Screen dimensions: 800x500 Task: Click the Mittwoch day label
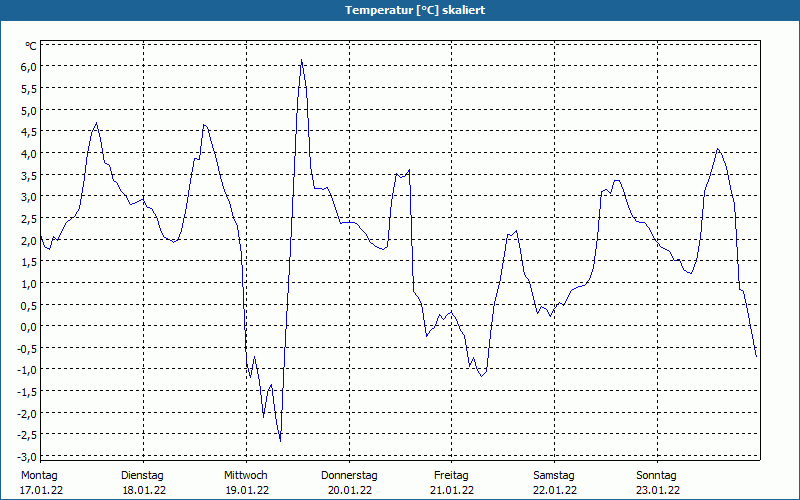click(246, 476)
